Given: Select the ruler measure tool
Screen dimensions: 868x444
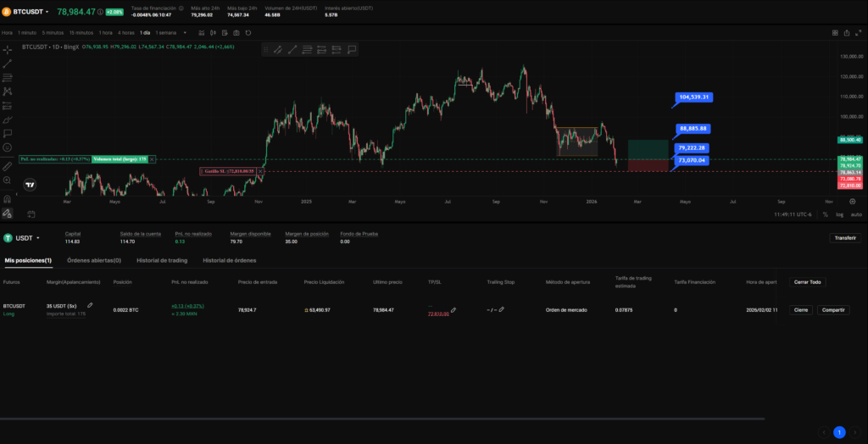Looking at the screenshot, I should [x=8, y=166].
